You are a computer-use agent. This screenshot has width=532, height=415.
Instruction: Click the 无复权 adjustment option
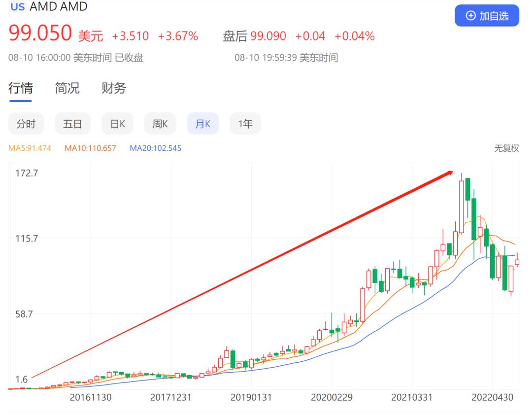pos(506,148)
